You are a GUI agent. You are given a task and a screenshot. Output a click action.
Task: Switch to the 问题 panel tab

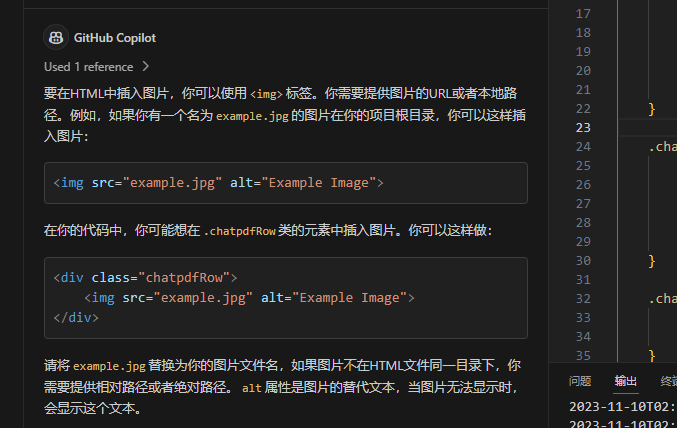[x=580, y=381]
